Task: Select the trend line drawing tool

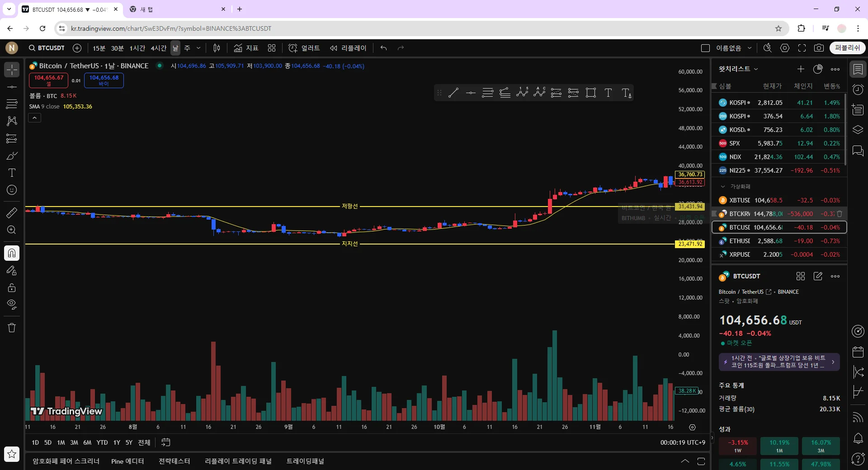Action: point(12,87)
